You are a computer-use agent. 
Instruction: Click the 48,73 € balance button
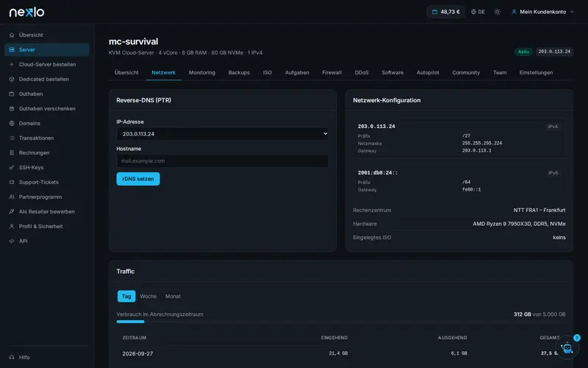[x=446, y=12]
